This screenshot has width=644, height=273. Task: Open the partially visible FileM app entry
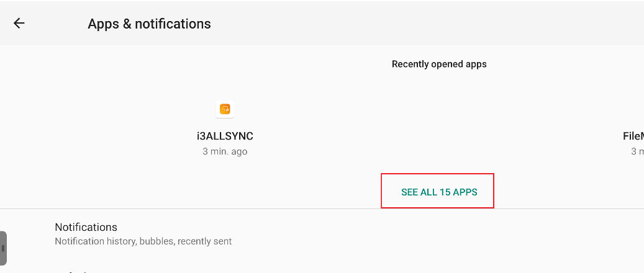pos(633,136)
